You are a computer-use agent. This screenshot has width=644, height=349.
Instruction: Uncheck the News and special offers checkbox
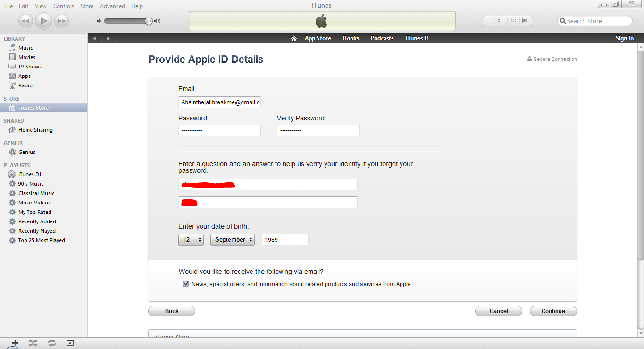tap(185, 284)
